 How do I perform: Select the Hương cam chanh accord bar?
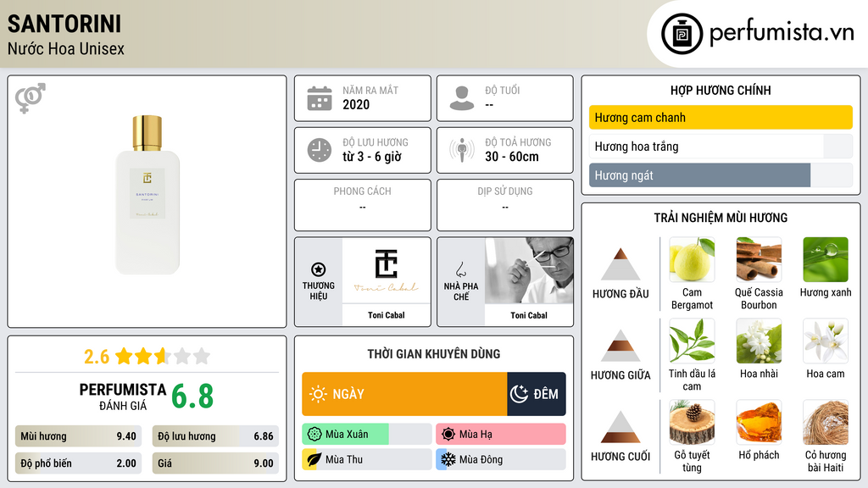[721, 117]
